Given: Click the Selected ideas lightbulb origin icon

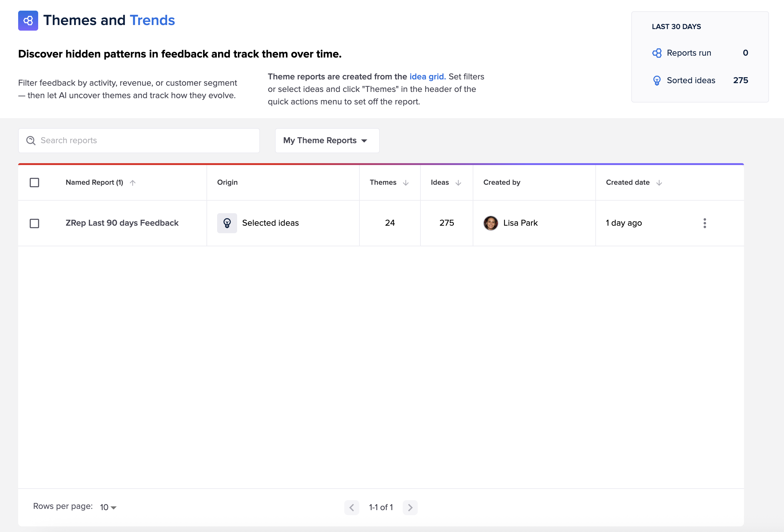Looking at the screenshot, I should pyautogui.click(x=227, y=223).
